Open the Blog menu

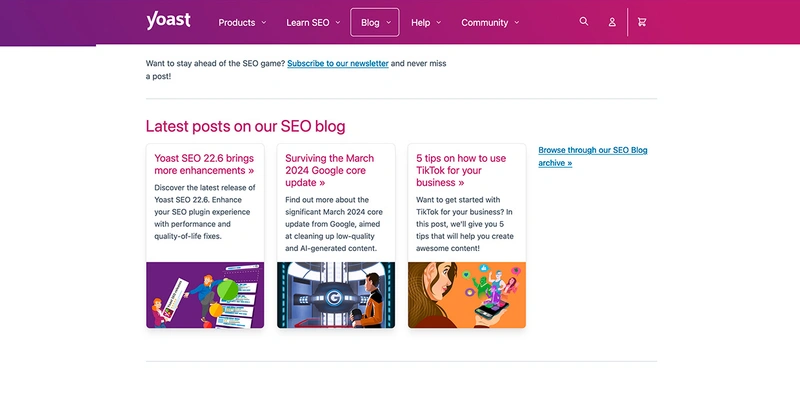[375, 22]
